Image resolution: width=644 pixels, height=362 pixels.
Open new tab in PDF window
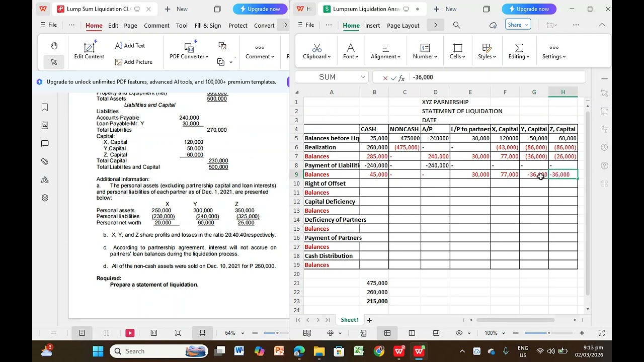176,9
